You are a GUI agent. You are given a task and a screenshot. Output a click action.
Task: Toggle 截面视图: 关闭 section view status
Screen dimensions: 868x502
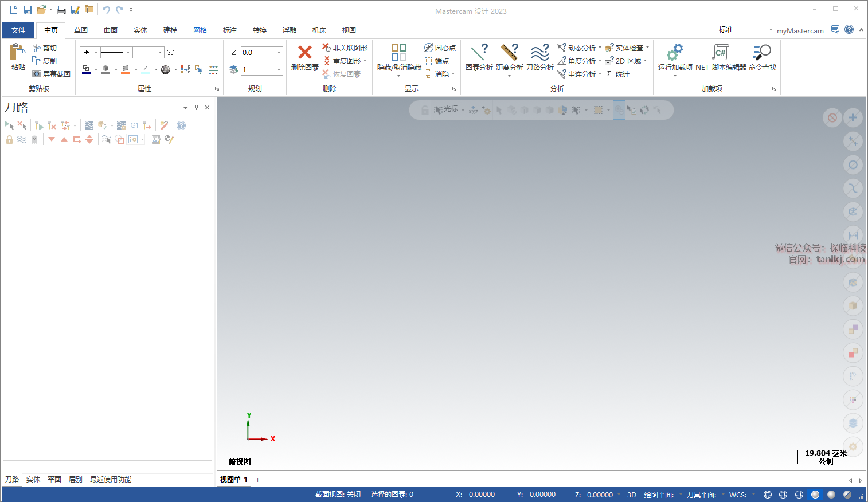pos(338,495)
